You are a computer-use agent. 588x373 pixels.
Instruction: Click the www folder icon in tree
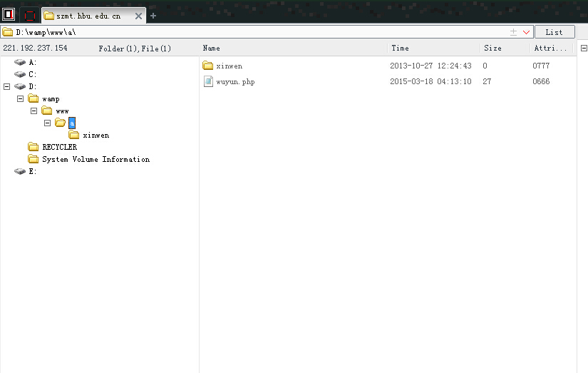tap(47, 111)
